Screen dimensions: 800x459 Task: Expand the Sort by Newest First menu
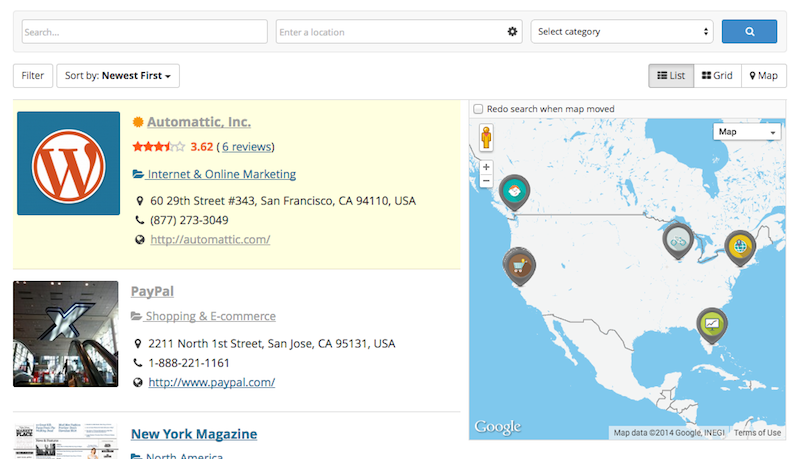pos(118,76)
